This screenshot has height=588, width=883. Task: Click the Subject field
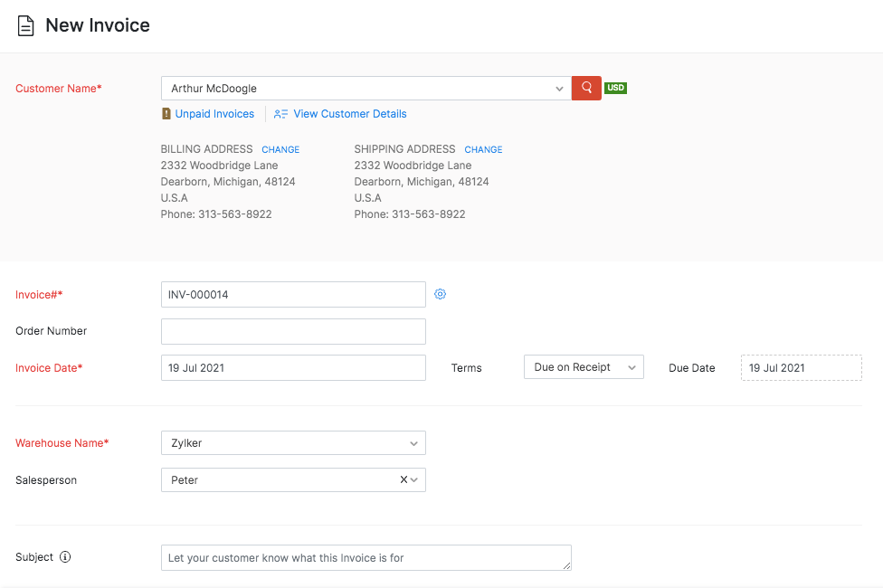(x=366, y=557)
